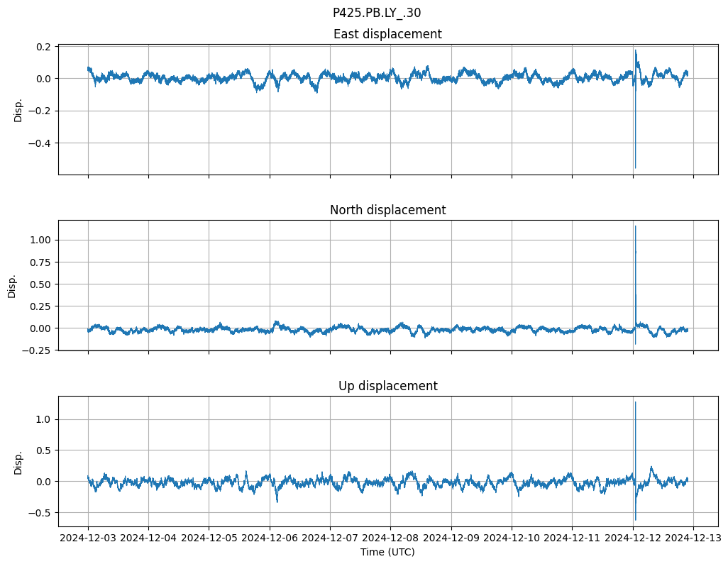
Task: Click the 2024-12-09 date tick label
Action: point(451,538)
